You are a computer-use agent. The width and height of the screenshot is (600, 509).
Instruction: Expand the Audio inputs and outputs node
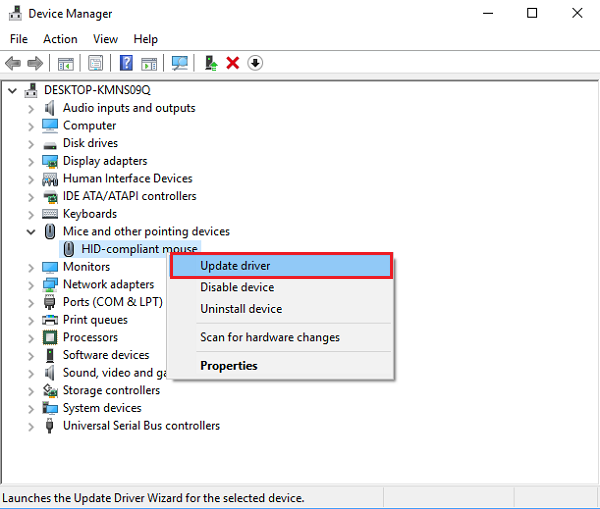click(30, 108)
